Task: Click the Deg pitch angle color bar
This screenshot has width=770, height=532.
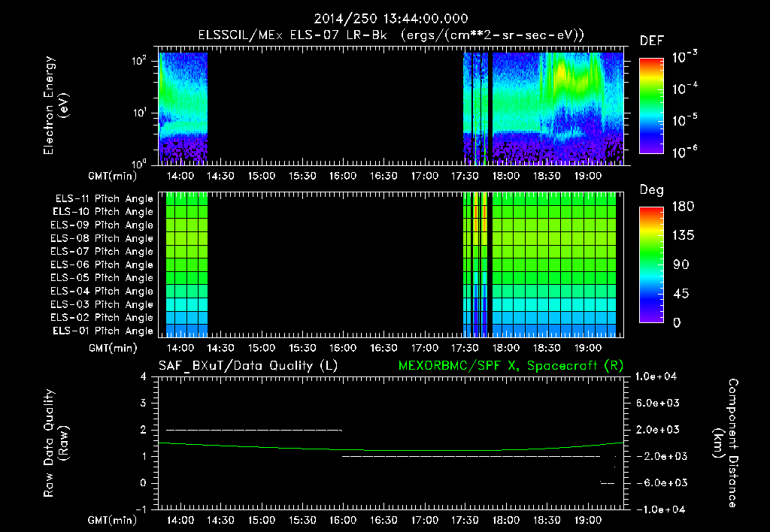Action: tap(651, 264)
